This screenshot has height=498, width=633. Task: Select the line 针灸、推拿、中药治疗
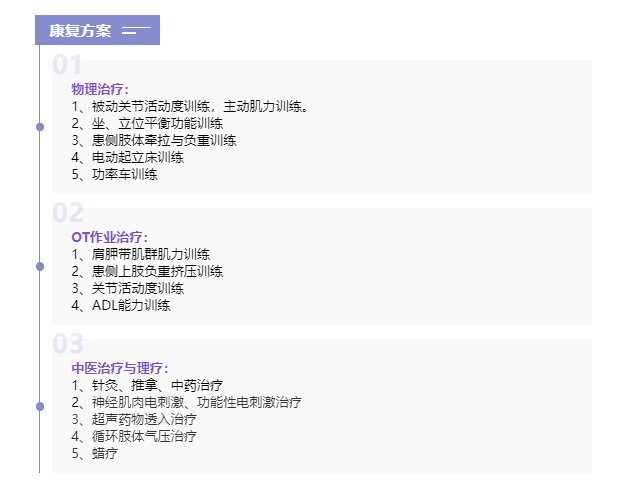point(147,385)
